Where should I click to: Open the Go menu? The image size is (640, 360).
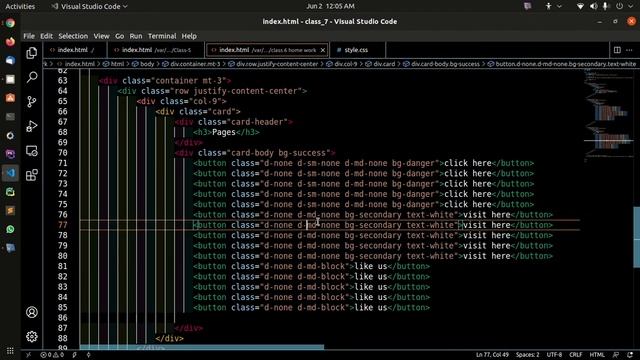pyautogui.click(x=119, y=36)
